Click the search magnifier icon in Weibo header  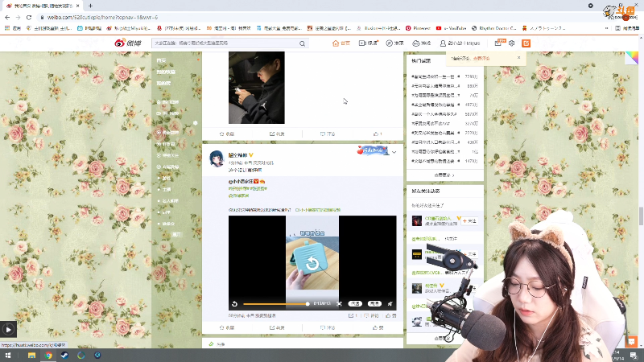(x=303, y=43)
